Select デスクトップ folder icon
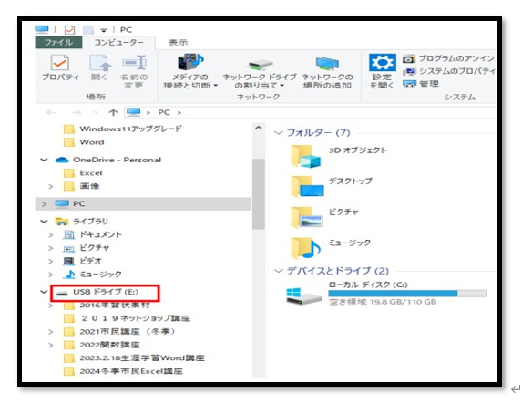The width and height of the screenshot is (532, 404). [x=307, y=186]
